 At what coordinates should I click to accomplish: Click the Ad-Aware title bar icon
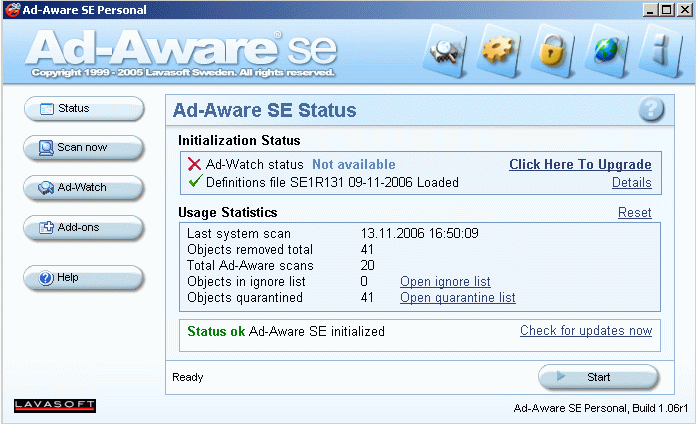click(12, 10)
